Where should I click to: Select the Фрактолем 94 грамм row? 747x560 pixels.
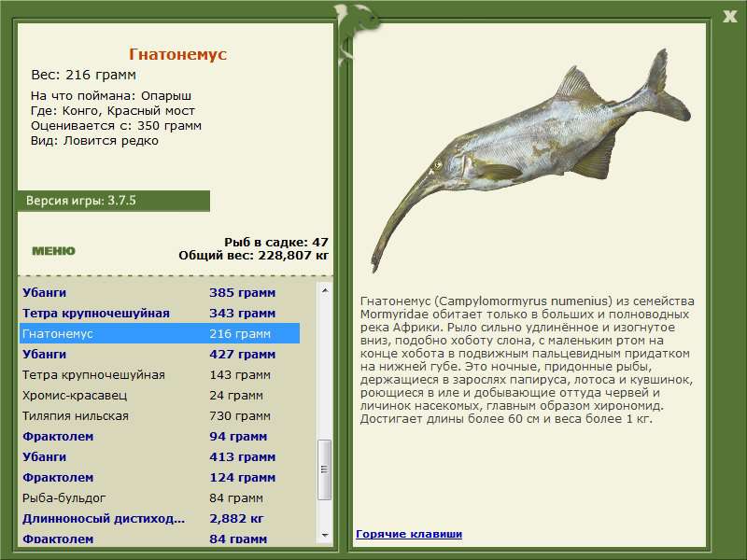pyautogui.click(x=160, y=436)
